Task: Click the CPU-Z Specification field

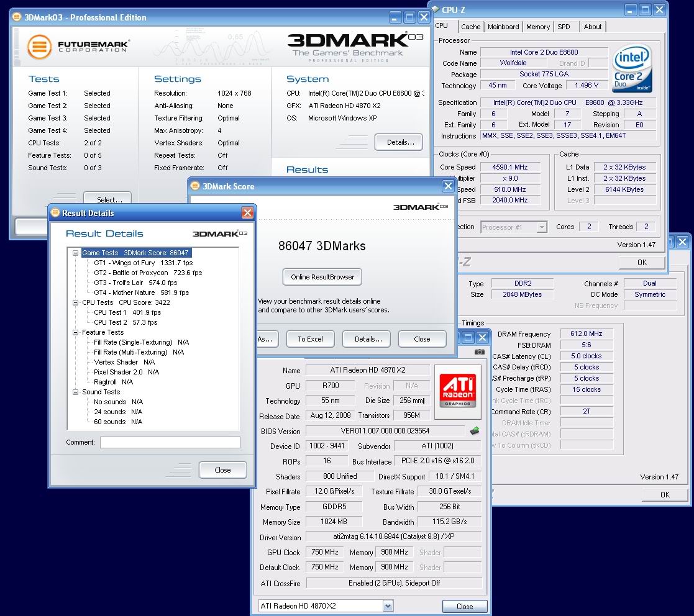Action: 567,102
